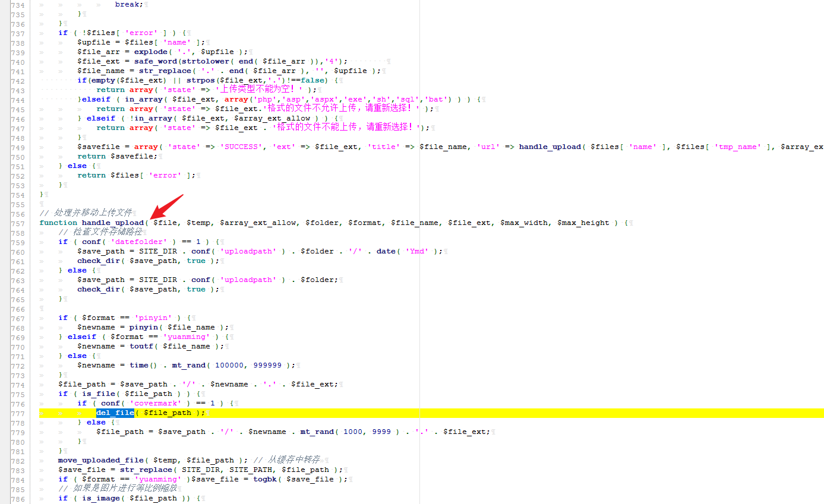This screenshot has width=824, height=504.
Task: Click line number 757 in the gutter
Action: tap(18, 222)
